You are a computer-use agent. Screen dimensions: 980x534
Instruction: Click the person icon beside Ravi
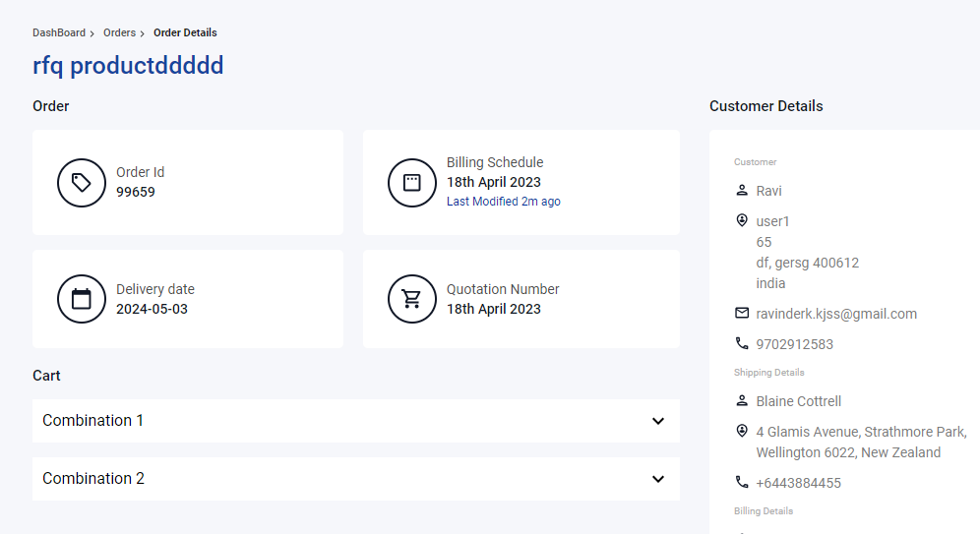point(741,191)
